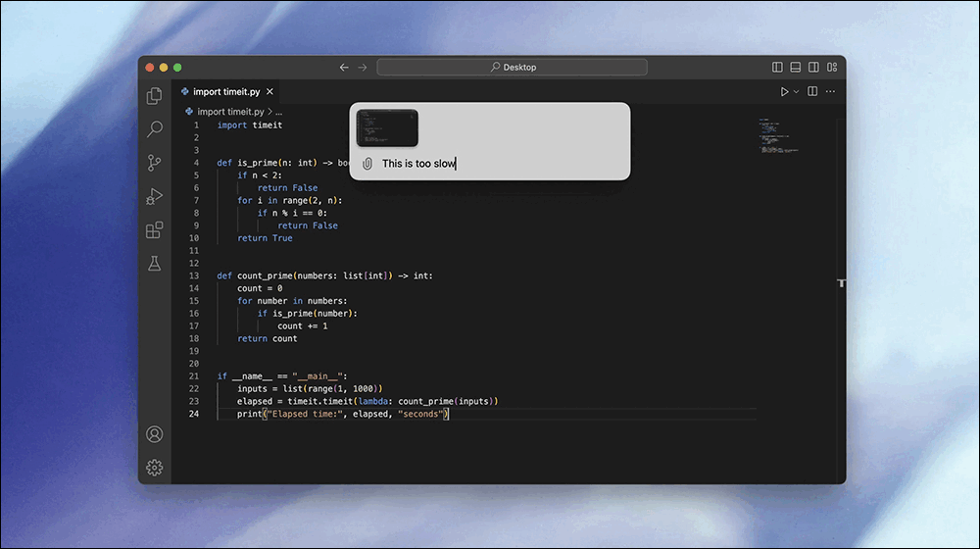Click the "return count" line

coord(267,338)
